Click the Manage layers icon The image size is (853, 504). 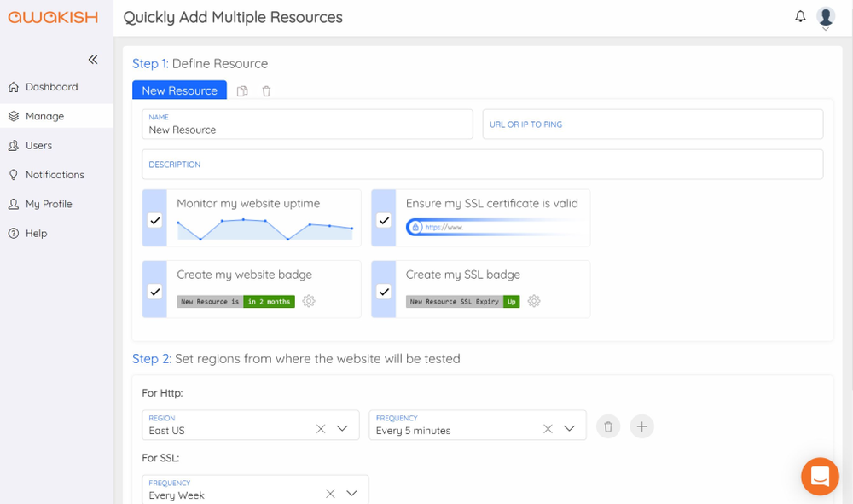(x=14, y=116)
